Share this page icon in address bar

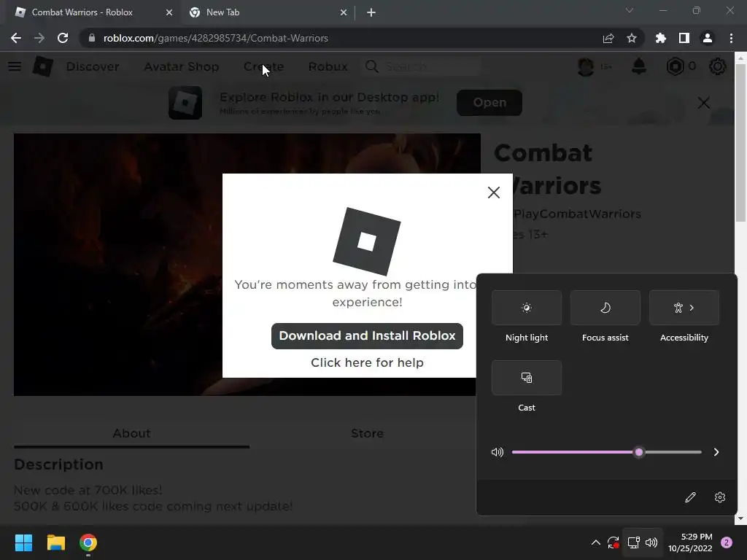click(608, 38)
